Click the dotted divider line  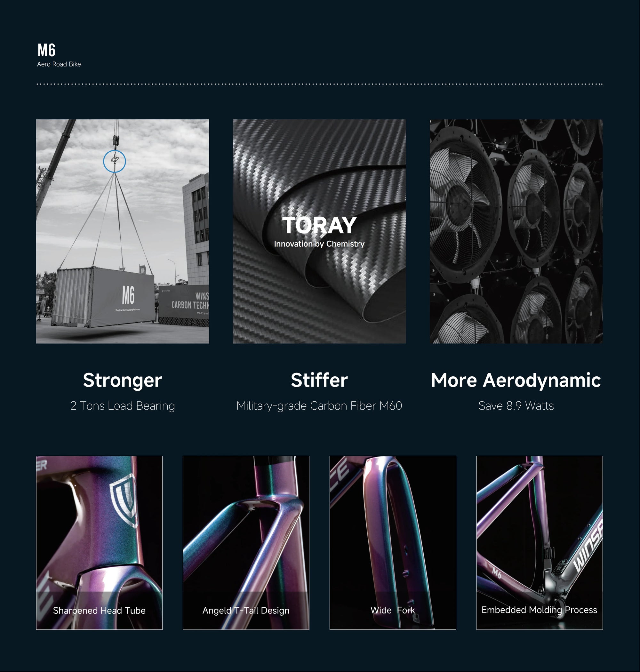(x=319, y=84)
